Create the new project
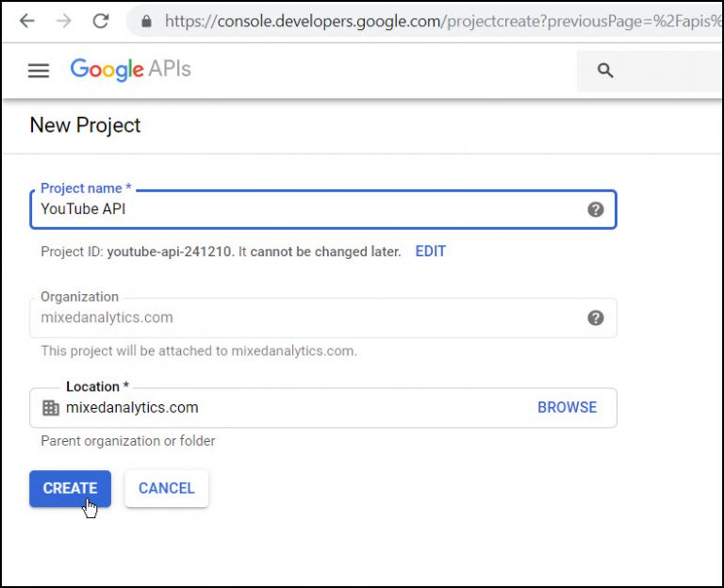Screen dimensions: 724x588 point(70,488)
